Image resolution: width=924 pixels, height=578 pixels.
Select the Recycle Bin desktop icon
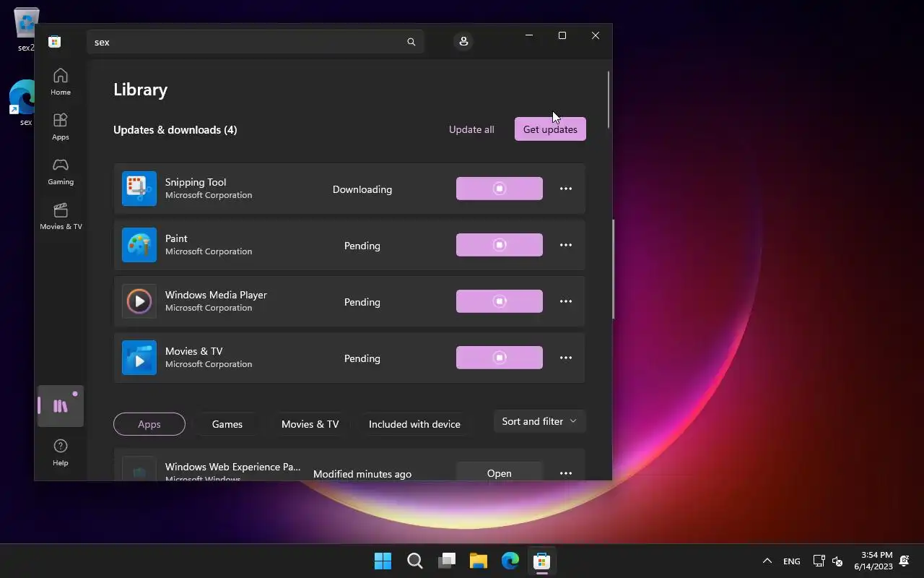26,29
